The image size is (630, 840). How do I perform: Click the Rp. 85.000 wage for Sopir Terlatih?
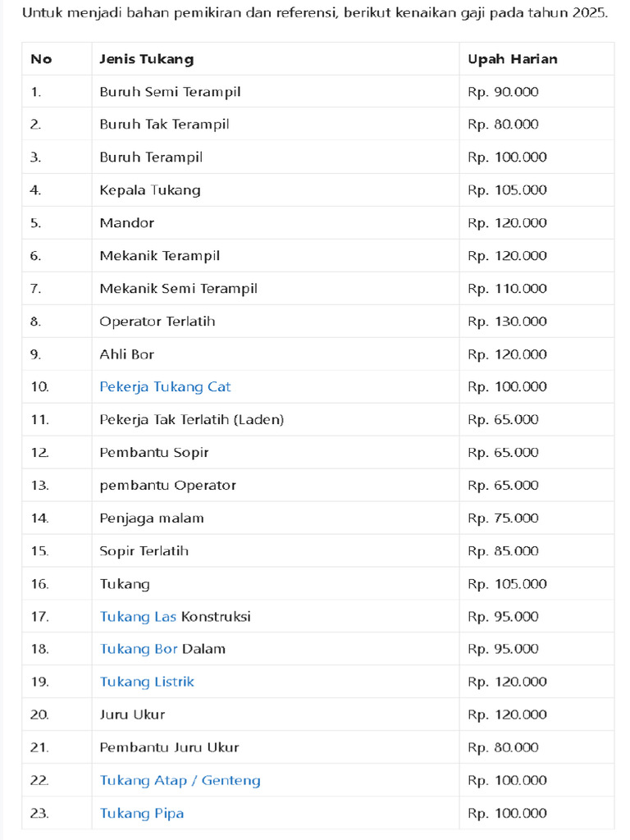(503, 551)
